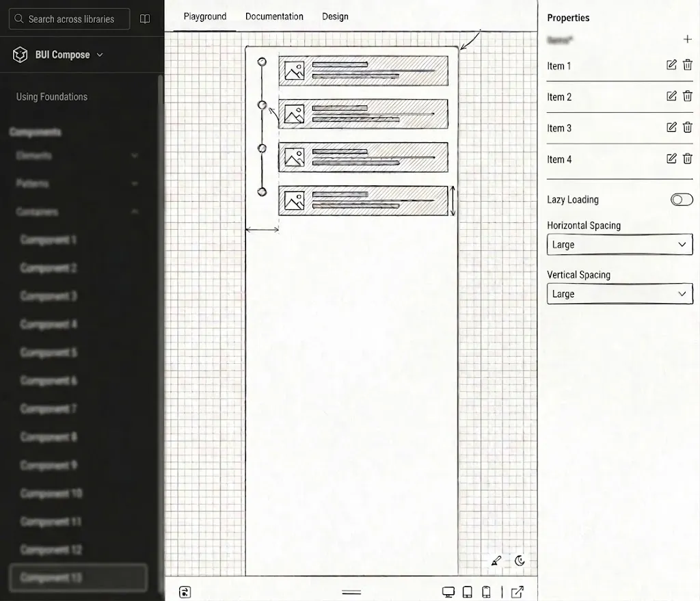Click the 'Item 4' label
700x601 pixels.
click(x=559, y=159)
